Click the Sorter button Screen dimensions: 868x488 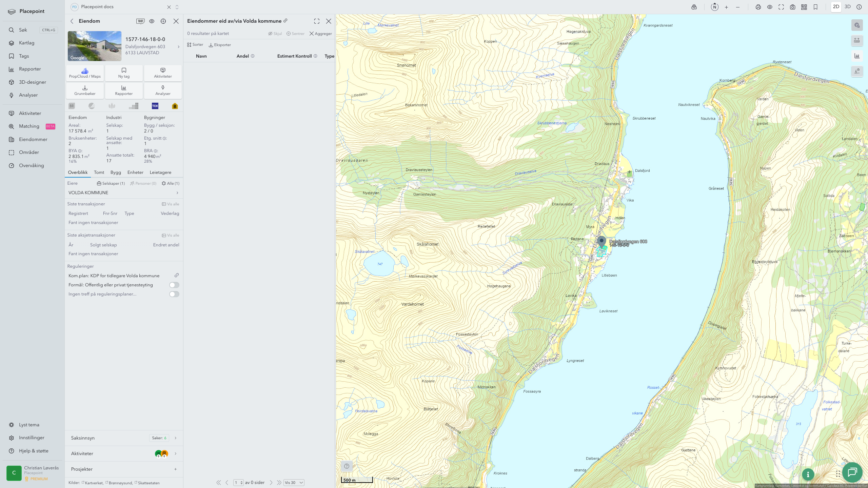pos(195,45)
